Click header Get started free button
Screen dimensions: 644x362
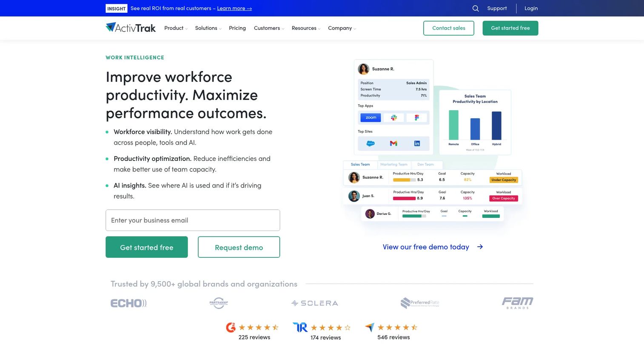coord(510,28)
